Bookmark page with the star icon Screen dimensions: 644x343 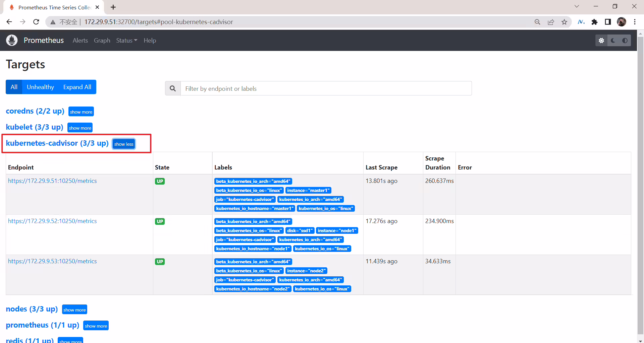pos(565,22)
